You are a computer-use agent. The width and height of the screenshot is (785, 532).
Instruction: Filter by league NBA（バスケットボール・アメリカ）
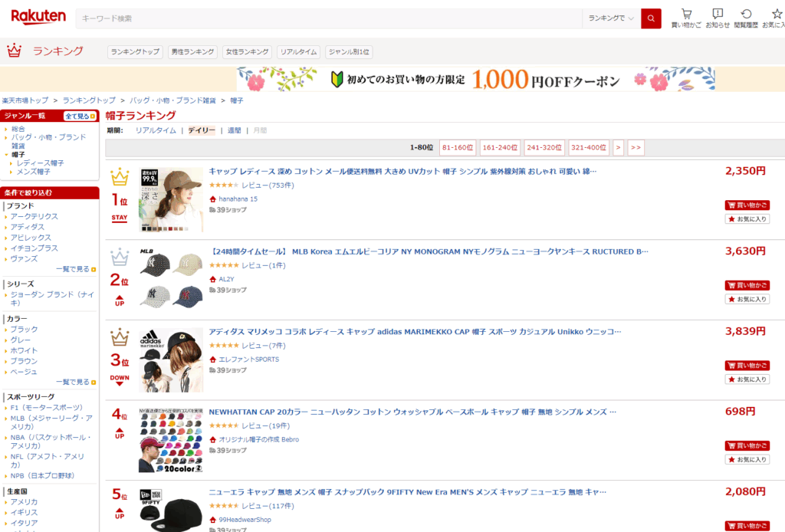pos(51,442)
